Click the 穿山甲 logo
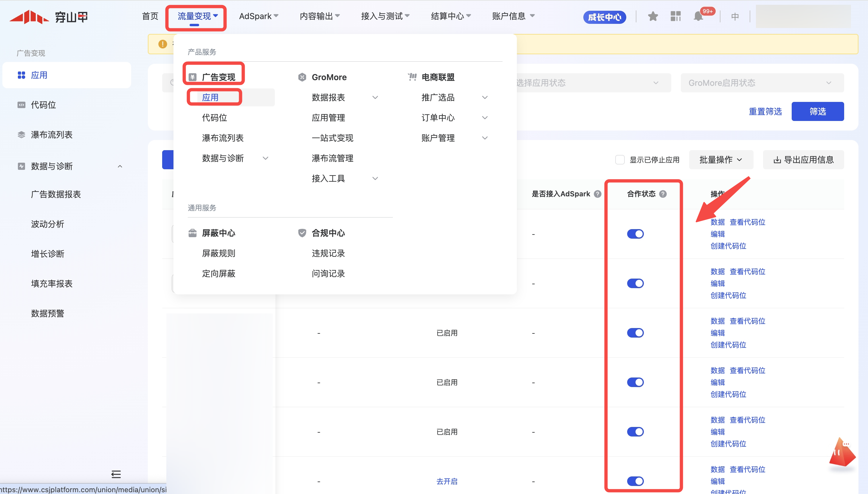 pyautogui.click(x=49, y=16)
